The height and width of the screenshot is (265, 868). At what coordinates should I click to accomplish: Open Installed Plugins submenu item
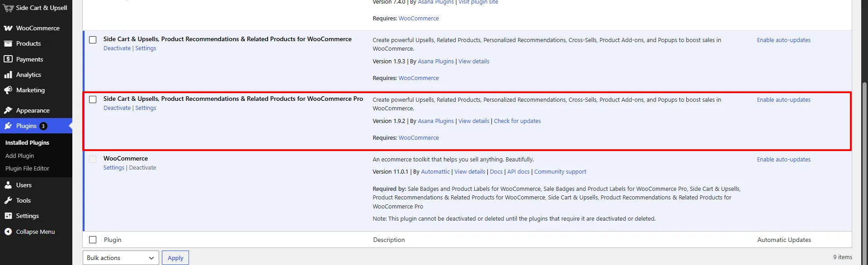tap(27, 142)
